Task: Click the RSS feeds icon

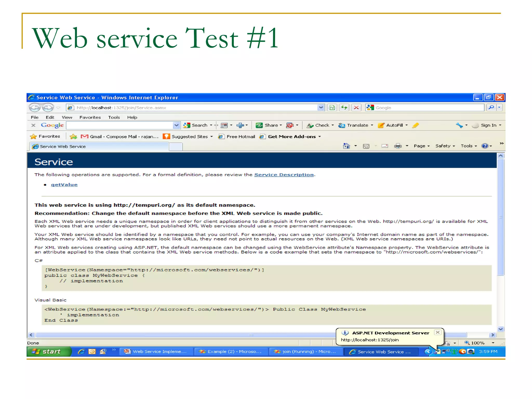Action: pos(366,146)
